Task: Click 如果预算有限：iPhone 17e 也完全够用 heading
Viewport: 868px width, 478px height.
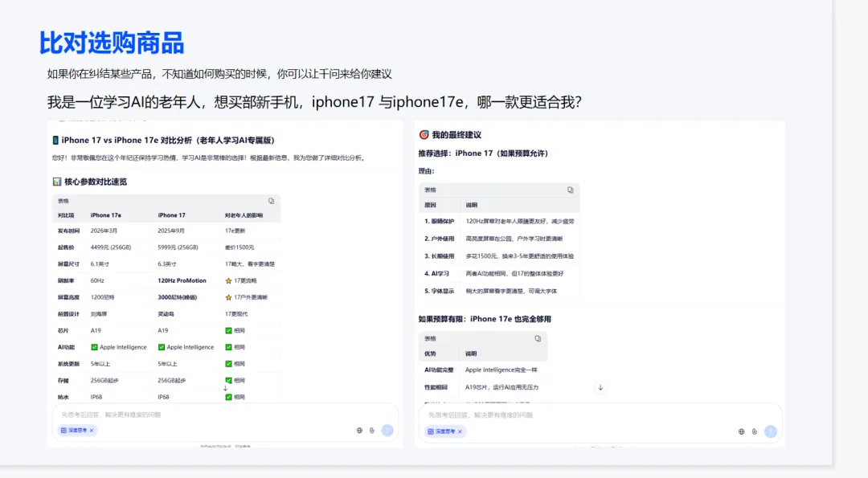Action: pos(485,319)
